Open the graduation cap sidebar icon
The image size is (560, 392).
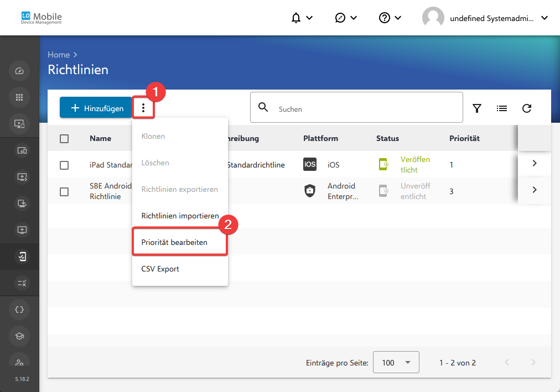19,336
